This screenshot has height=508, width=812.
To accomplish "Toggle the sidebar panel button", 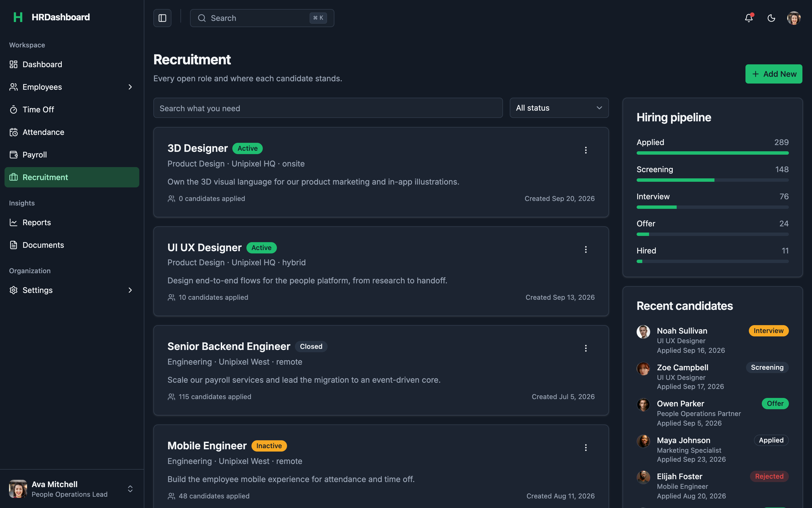I will point(162,18).
